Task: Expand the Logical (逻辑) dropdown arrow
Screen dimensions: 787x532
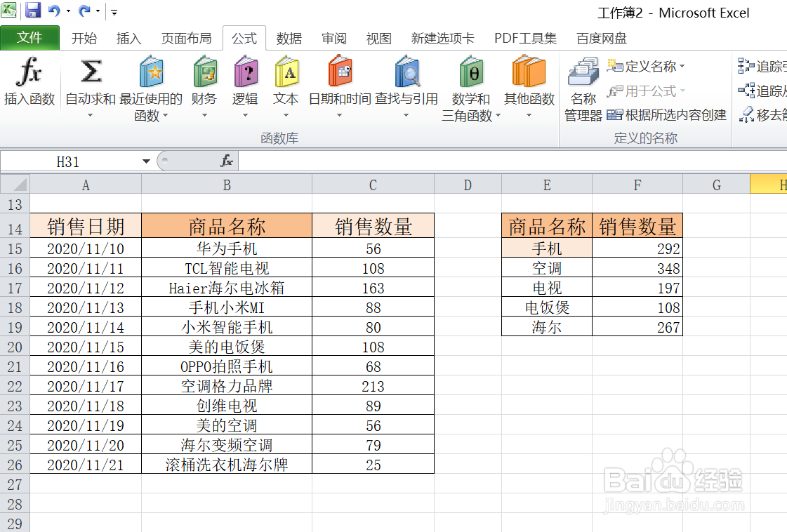Action: coord(246,115)
